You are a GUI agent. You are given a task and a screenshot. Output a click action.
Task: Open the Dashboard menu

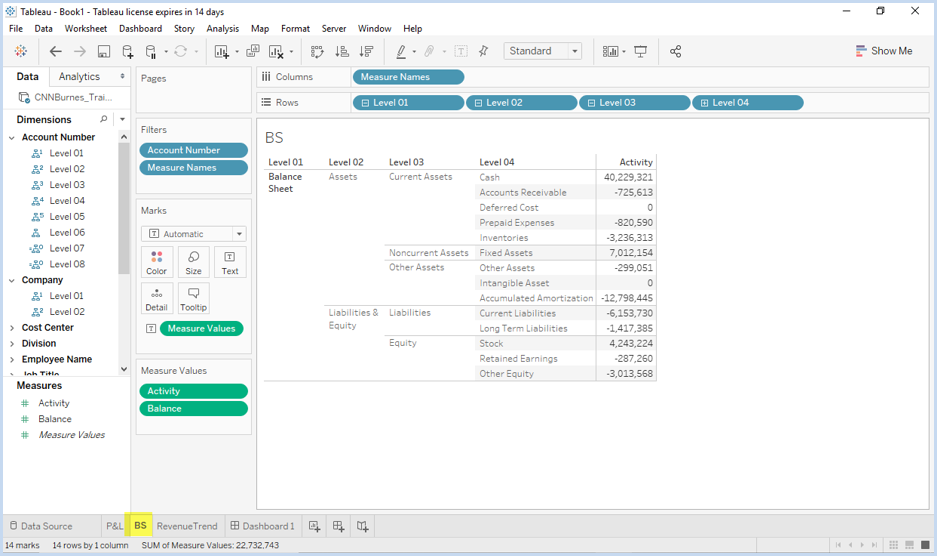[x=140, y=29]
